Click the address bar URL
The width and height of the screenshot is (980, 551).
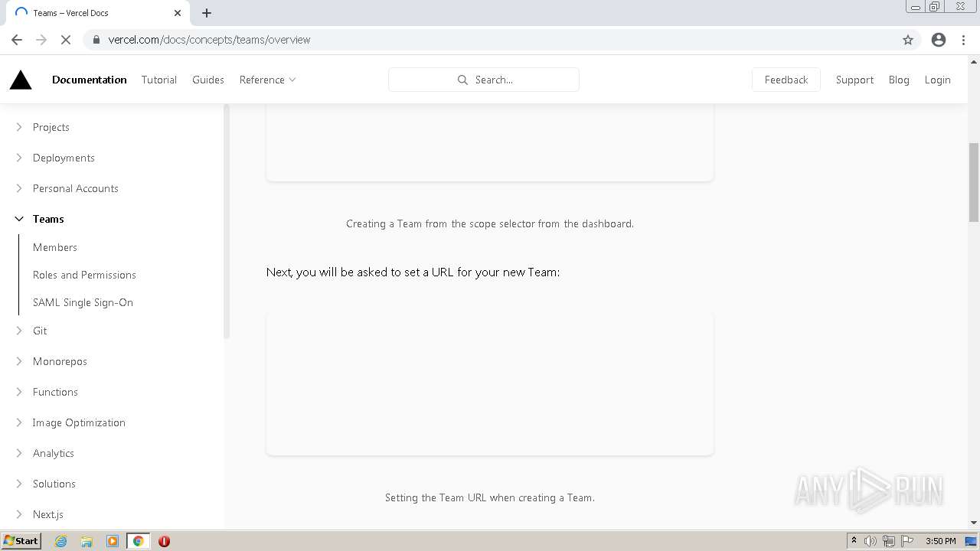209,40
